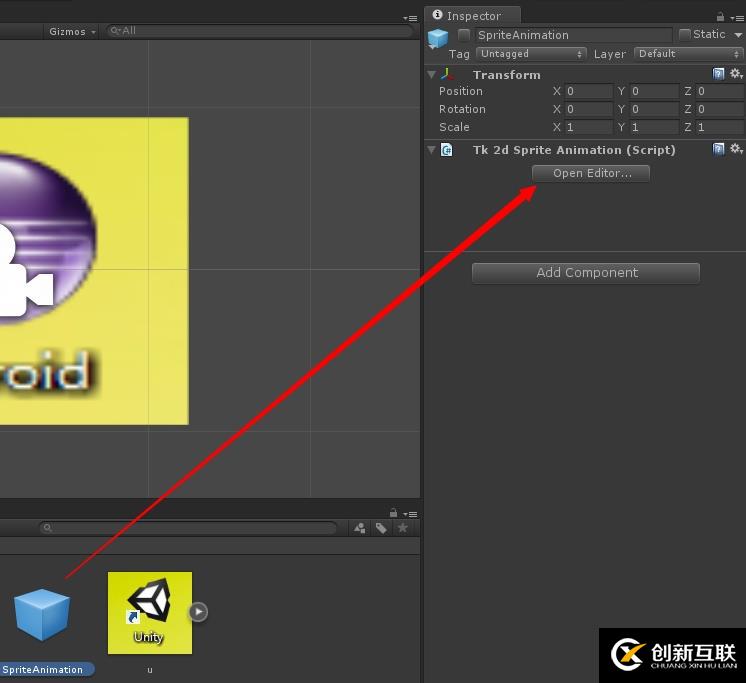Select the yellow sprite in scene view
This screenshot has height=683, width=746.
click(94, 271)
